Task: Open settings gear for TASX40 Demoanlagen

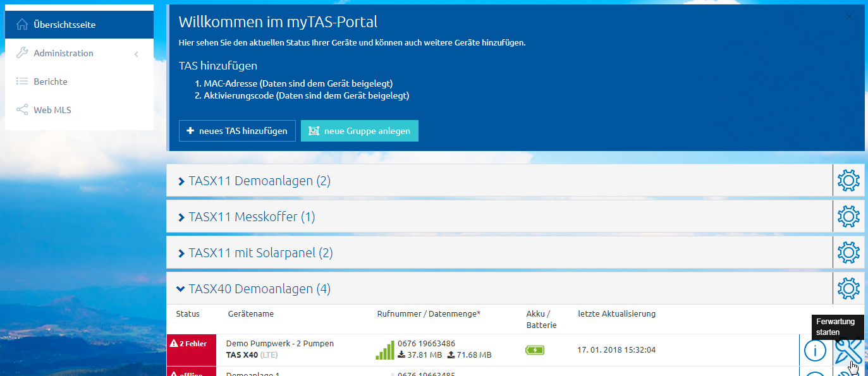Action: point(848,289)
